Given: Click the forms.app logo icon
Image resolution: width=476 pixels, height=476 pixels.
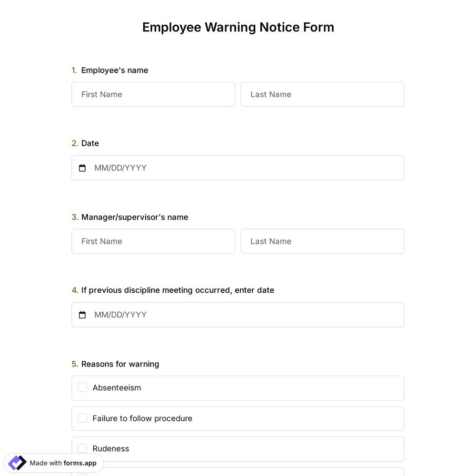Looking at the screenshot, I should tap(17, 463).
